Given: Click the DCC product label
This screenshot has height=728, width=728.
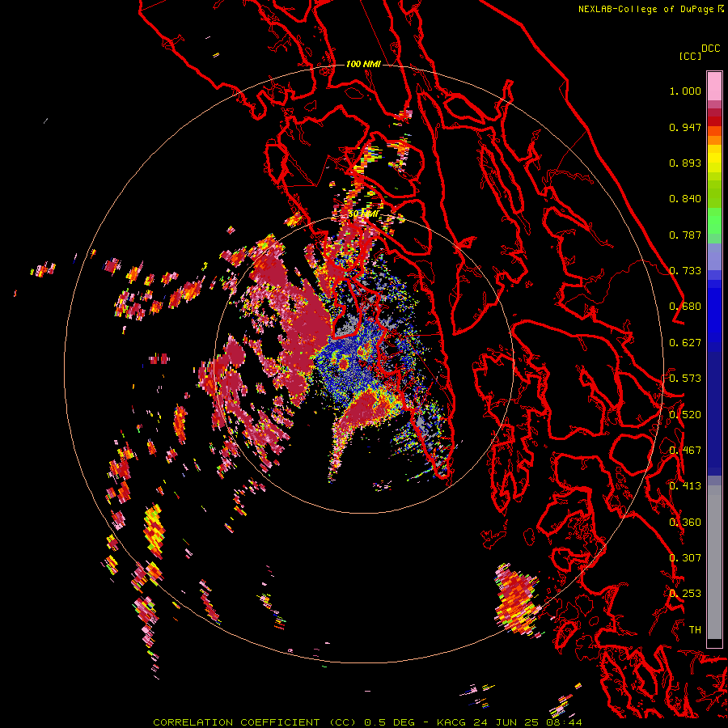Looking at the screenshot, I should [x=711, y=49].
